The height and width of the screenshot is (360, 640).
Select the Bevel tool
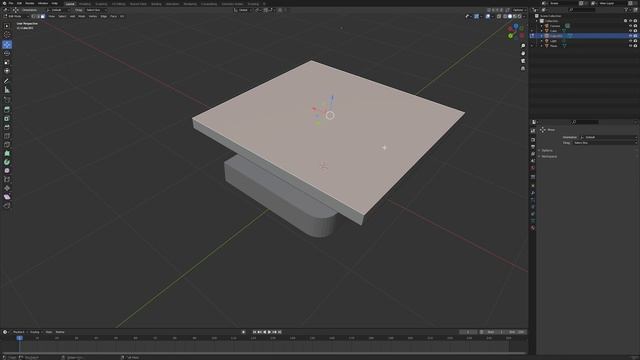tap(7, 127)
